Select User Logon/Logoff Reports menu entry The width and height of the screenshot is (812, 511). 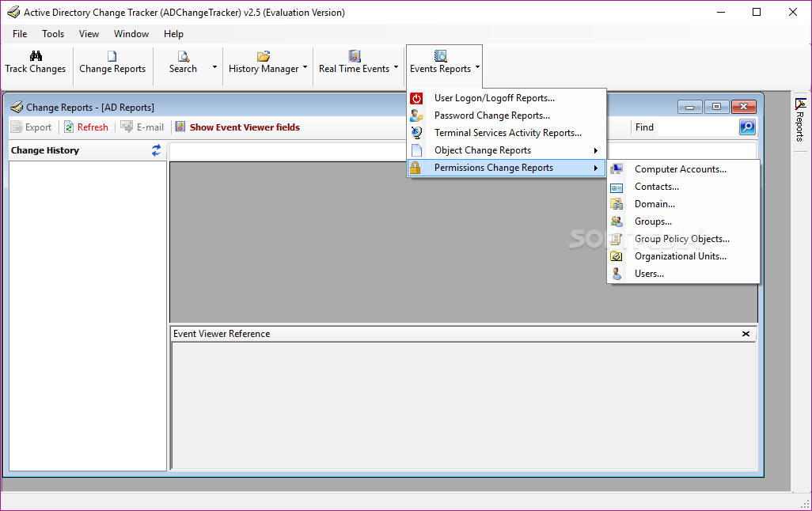tap(507, 98)
